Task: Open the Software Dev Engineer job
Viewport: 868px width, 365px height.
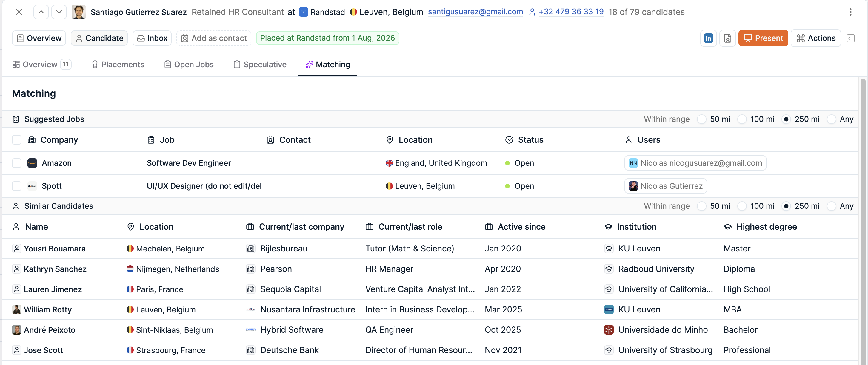Action: pyautogui.click(x=189, y=163)
